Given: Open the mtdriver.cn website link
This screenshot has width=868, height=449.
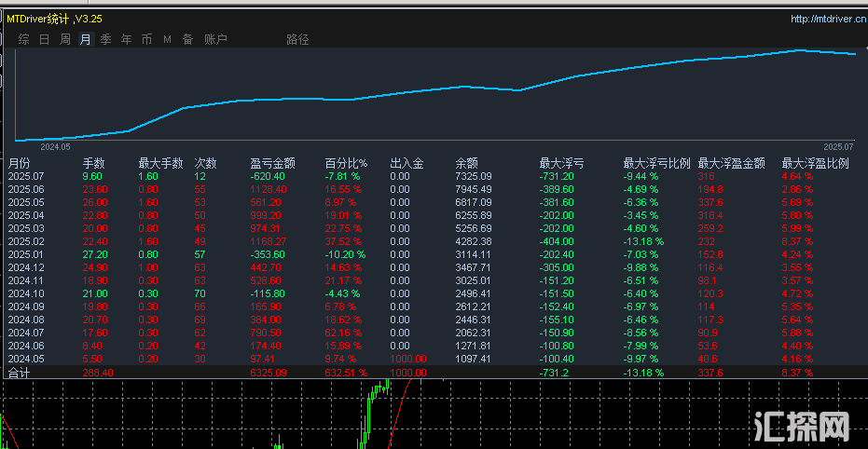Looking at the screenshot, I should click(828, 20).
